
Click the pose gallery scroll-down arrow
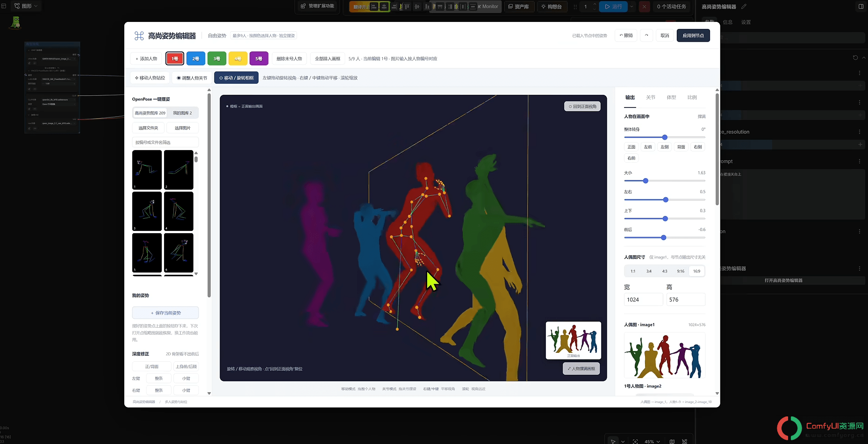point(196,274)
